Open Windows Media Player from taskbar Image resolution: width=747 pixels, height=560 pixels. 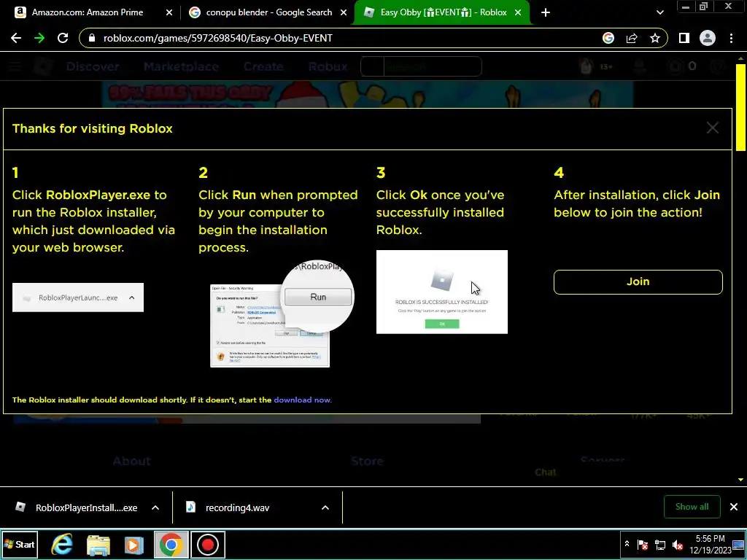134,544
